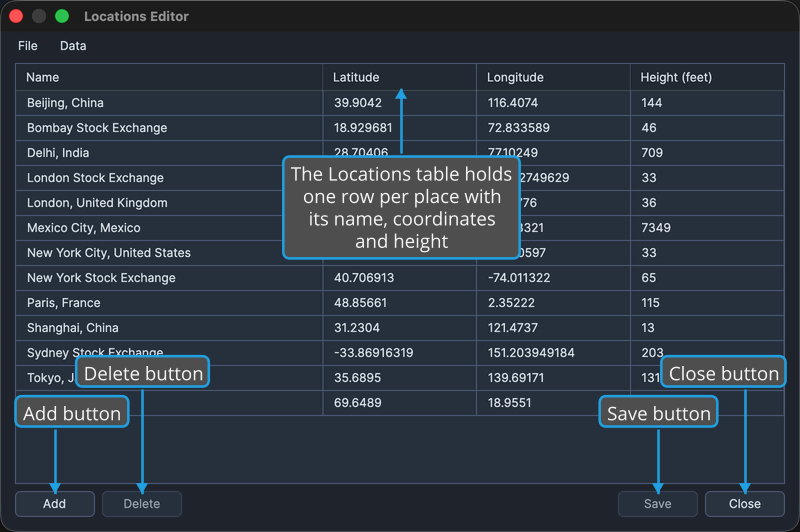Image resolution: width=800 pixels, height=532 pixels.
Task: Click the Close button at bottom right
Action: tap(745, 504)
